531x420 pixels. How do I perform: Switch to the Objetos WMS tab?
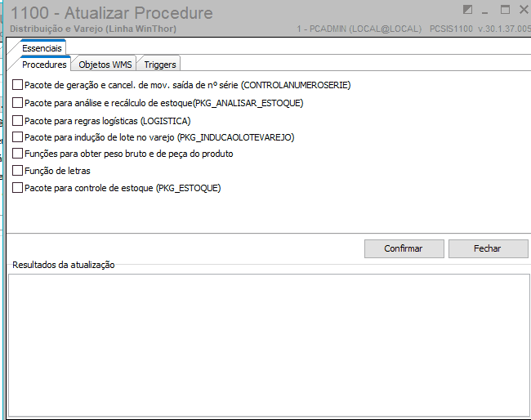pos(105,65)
